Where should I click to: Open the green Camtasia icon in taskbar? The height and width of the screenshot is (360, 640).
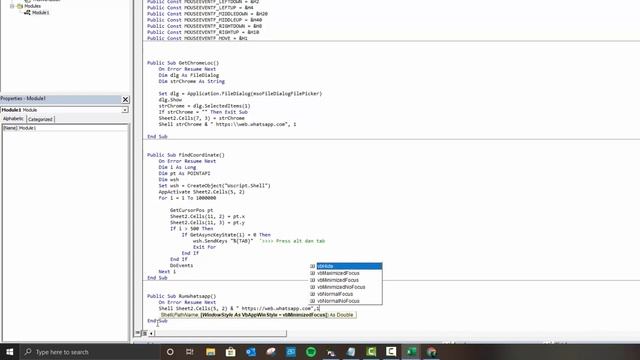[371, 352]
